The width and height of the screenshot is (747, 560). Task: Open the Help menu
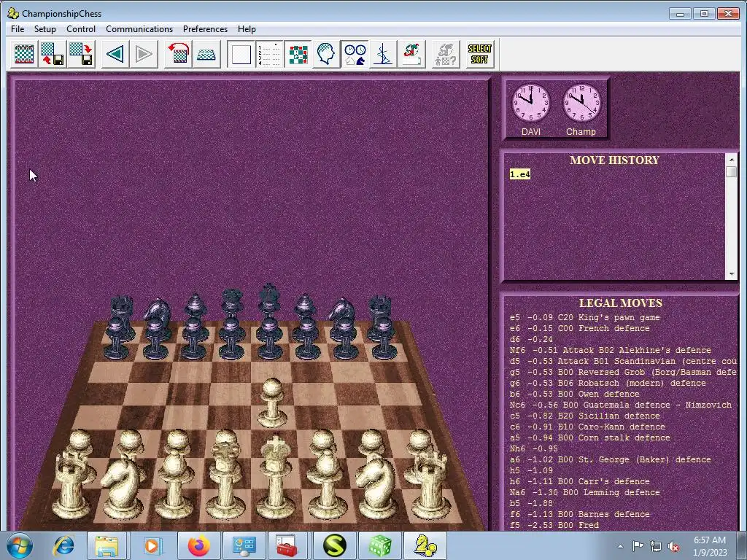(x=247, y=29)
